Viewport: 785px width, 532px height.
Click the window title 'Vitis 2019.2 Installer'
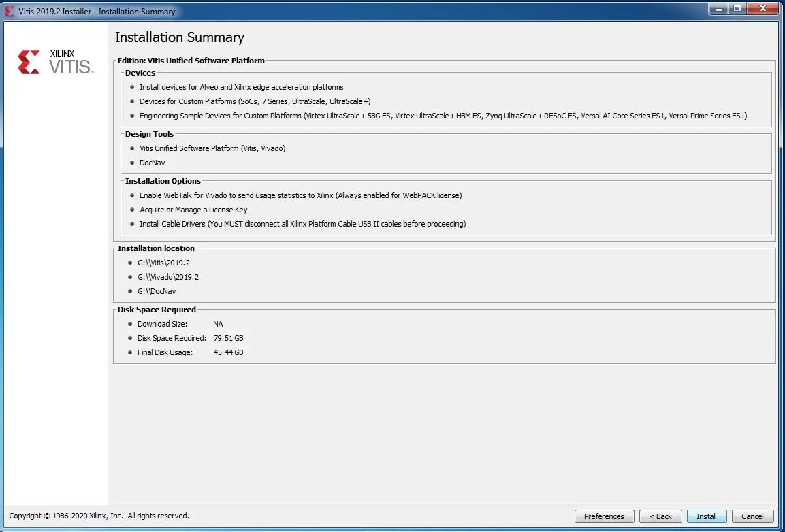click(x=97, y=11)
